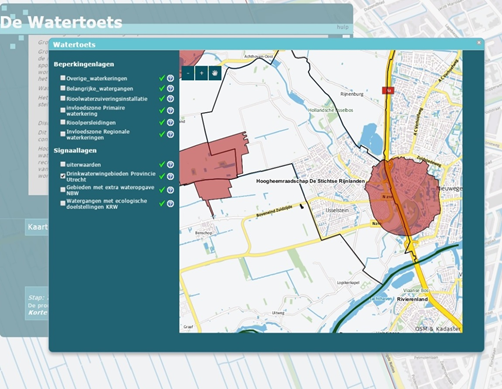Tick Invloedszone Regionale waterkeringen checkbox

(63, 134)
